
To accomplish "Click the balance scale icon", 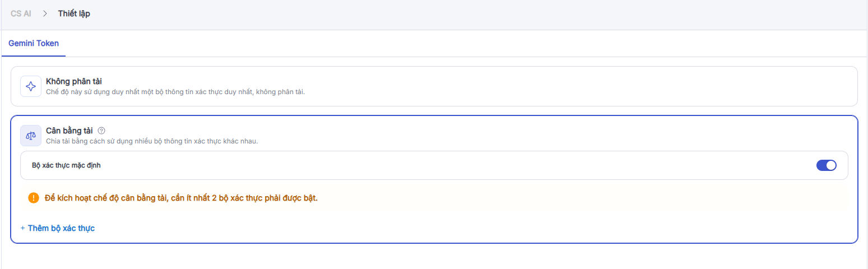I will 31,136.
